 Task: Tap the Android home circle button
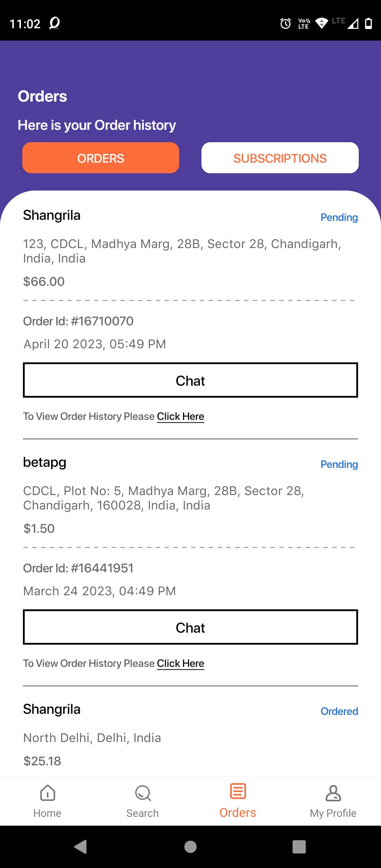click(x=190, y=846)
